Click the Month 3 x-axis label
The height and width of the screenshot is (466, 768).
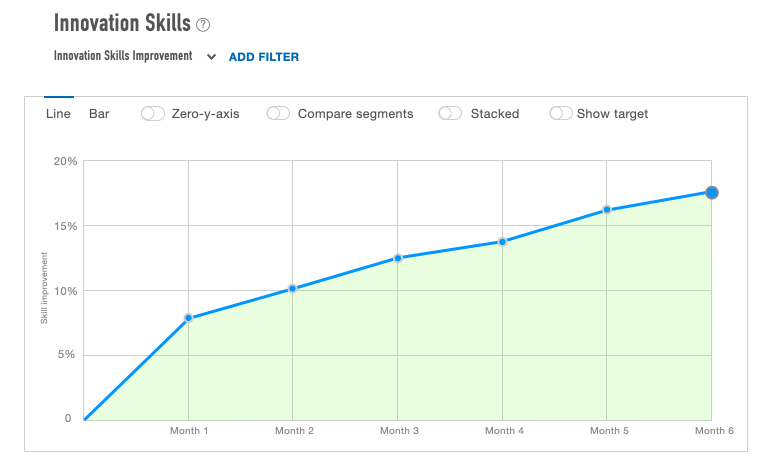tap(399, 431)
